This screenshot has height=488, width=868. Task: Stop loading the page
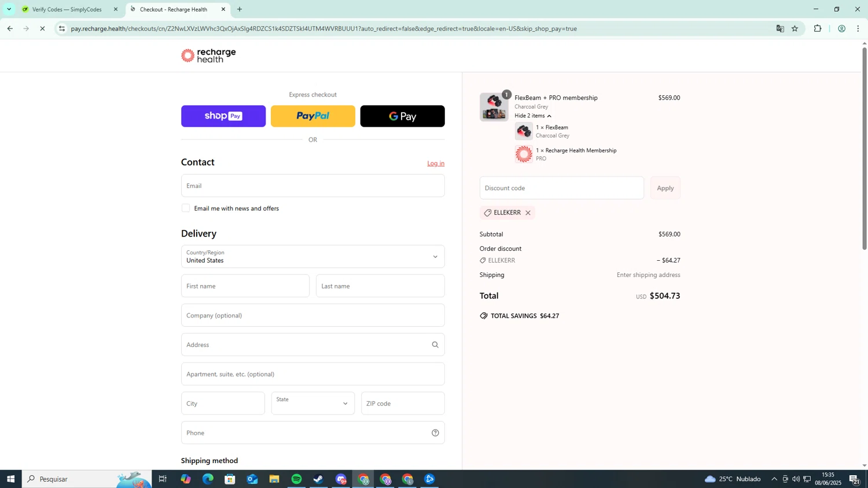click(42, 28)
